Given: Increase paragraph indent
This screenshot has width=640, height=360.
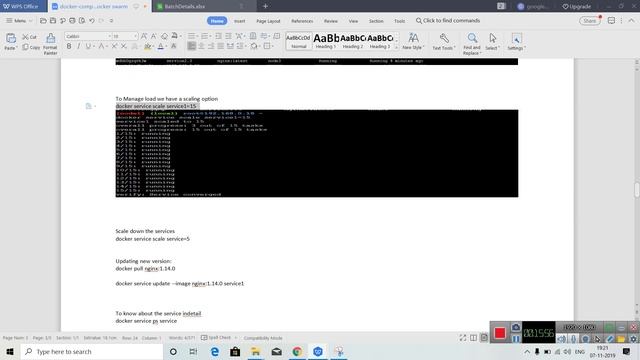Looking at the screenshot, I should (x=229, y=36).
